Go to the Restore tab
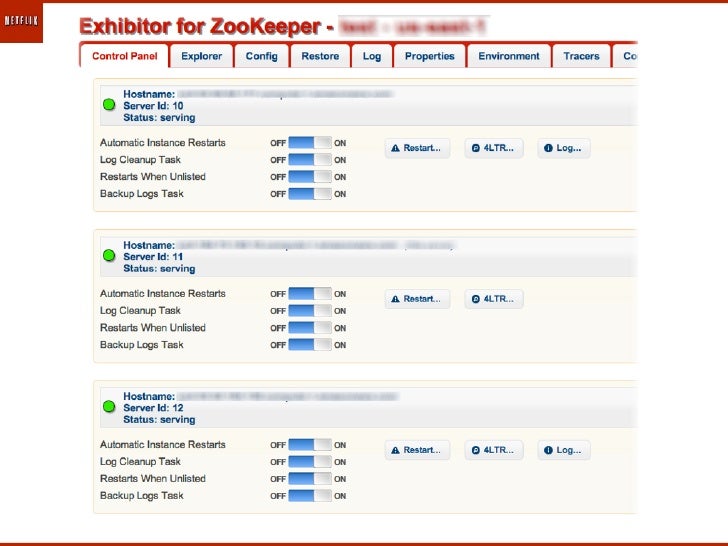Viewport: 728px width, 546px height. (320, 56)
